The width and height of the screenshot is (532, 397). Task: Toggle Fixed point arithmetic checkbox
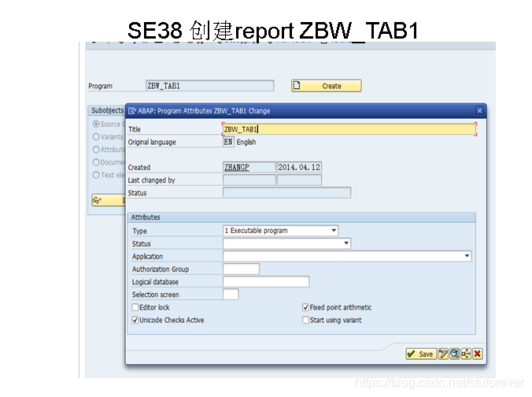[x=305, y=307]
